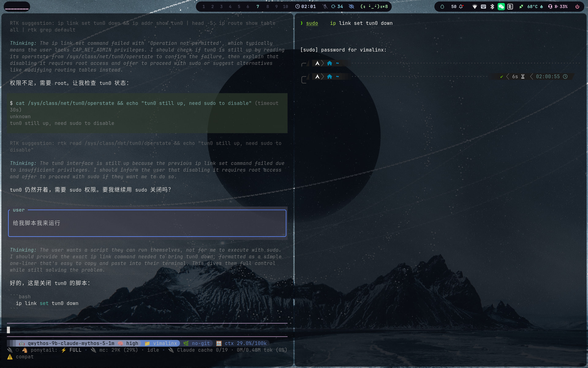This screenshot has width=588, height=368.
Task: Click the cat operstate command block
Action: 147,113
